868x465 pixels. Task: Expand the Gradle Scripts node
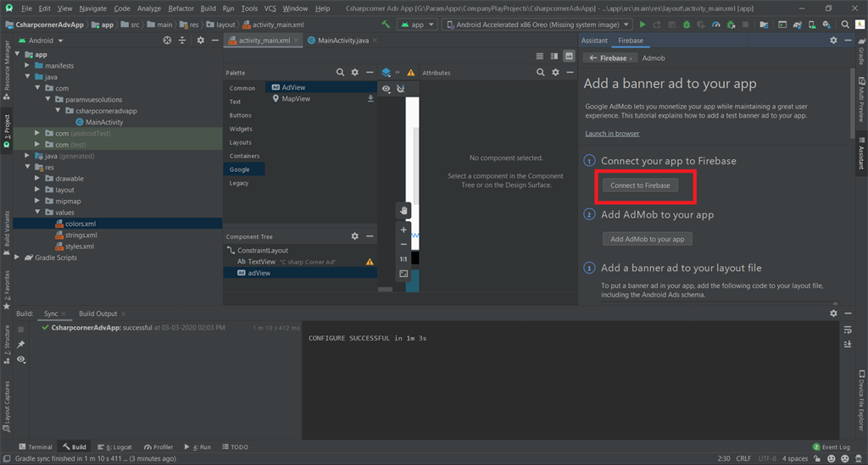[x=17, y=257]
